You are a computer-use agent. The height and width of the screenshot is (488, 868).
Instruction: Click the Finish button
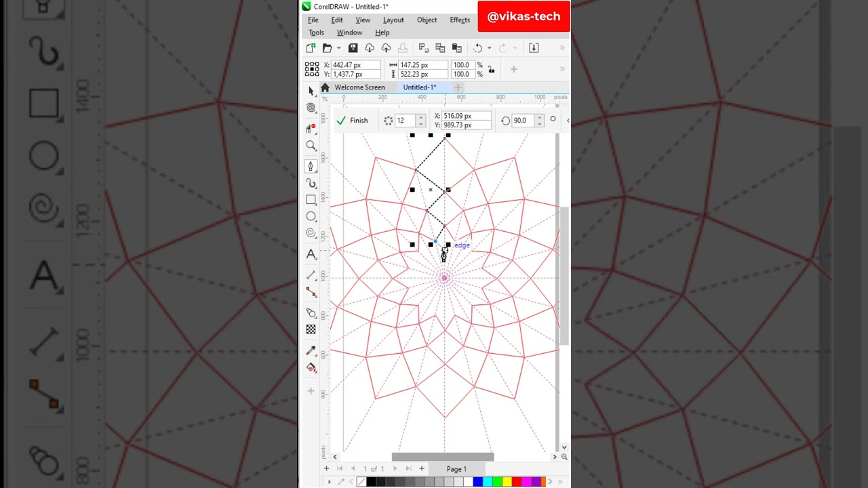click(x=352, y=121)
